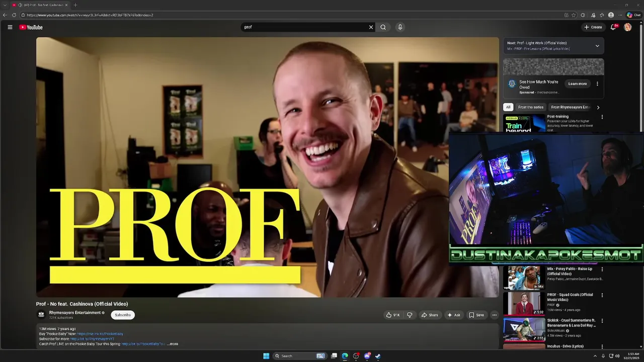This screenshot has width=644, height=362.
Task: Save the video to a playlist
Action: click(x=476, y=315)
